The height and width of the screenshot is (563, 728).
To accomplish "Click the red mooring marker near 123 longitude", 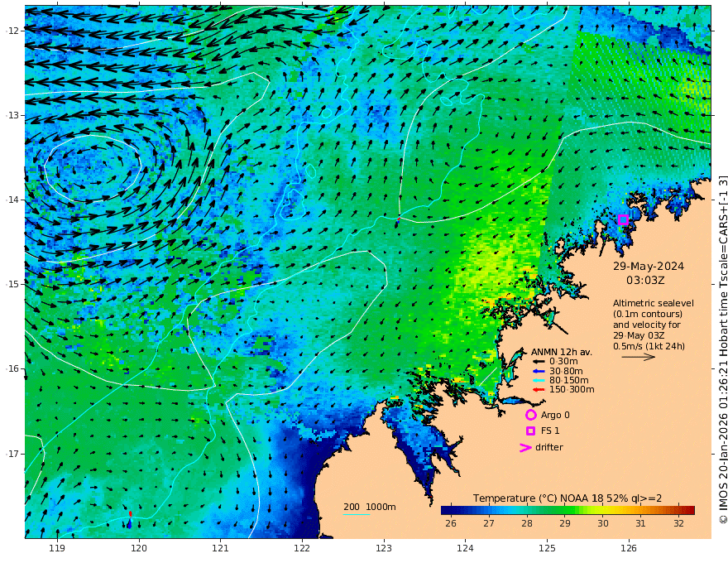I will (x=399, y=219).
